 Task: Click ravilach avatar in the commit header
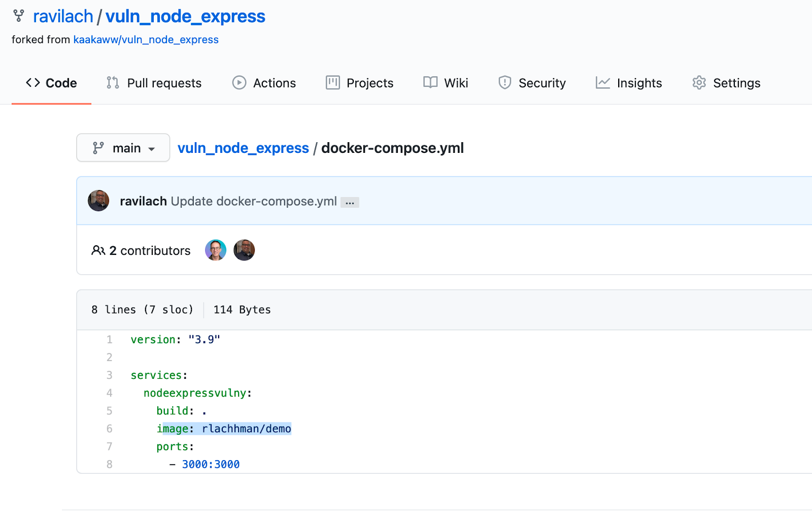(98, 201)
